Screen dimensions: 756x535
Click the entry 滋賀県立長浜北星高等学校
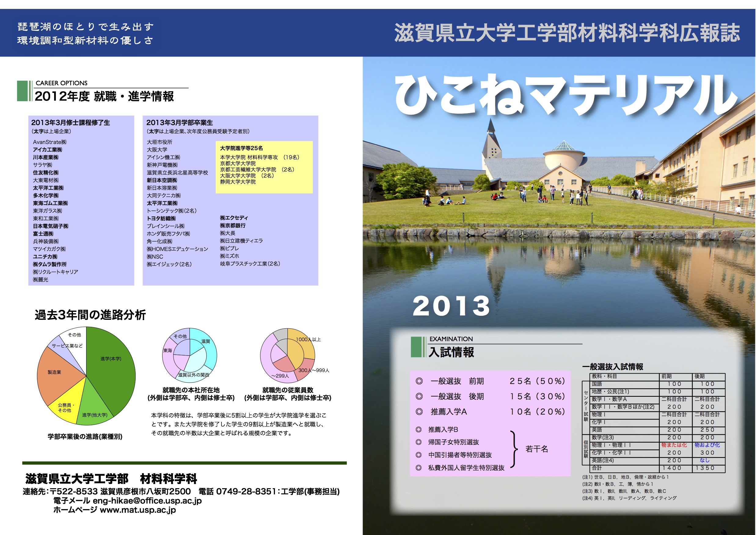point(177,172)
